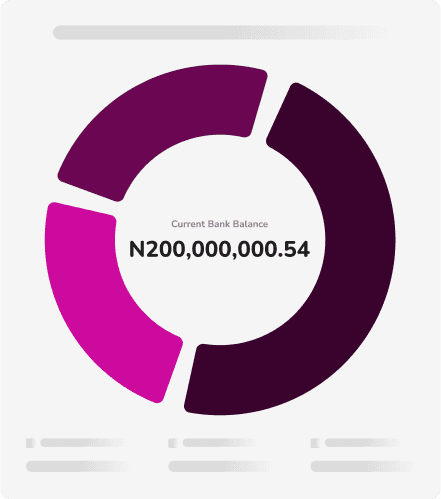Click the N200,000,000.54 balance amount
Image resolution: width=441 pixels, height=499 pixels.
(x=220, y=249)
